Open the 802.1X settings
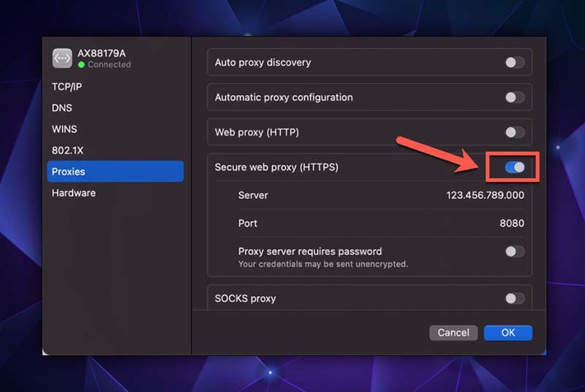Screen dimensions: 585x392 [66, 150]
